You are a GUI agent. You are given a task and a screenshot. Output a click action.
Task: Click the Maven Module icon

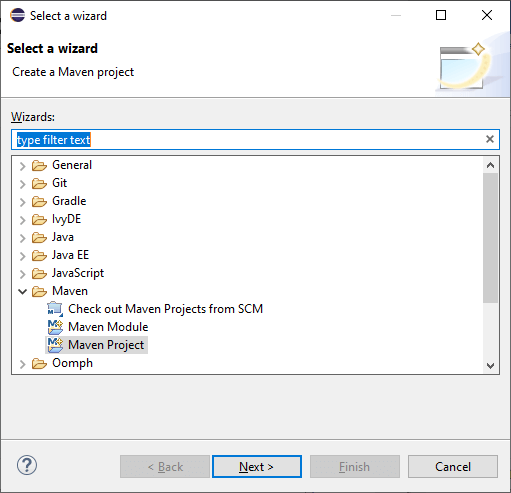click(55, 327)
